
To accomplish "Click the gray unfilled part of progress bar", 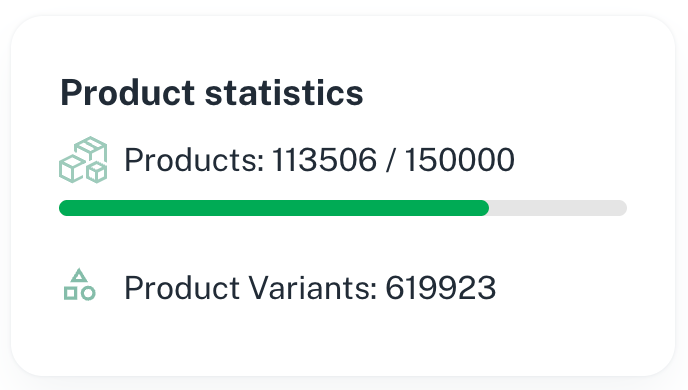I will click(558, 208).
